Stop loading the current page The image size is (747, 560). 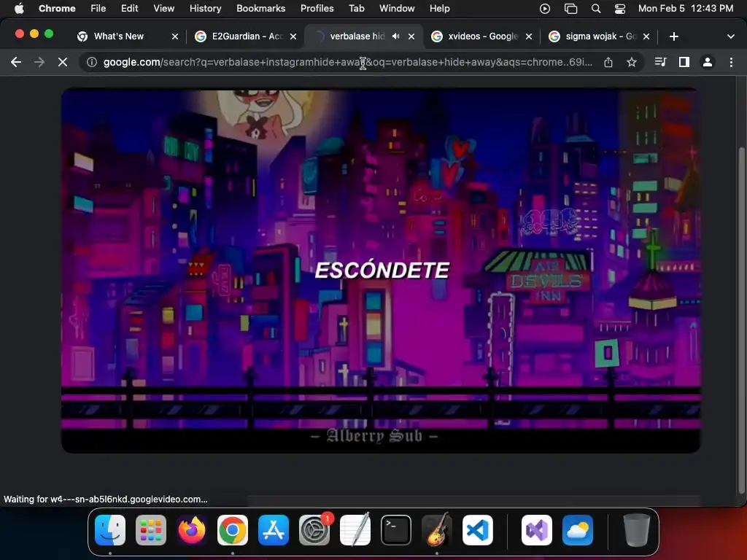[x=63, y=62]
